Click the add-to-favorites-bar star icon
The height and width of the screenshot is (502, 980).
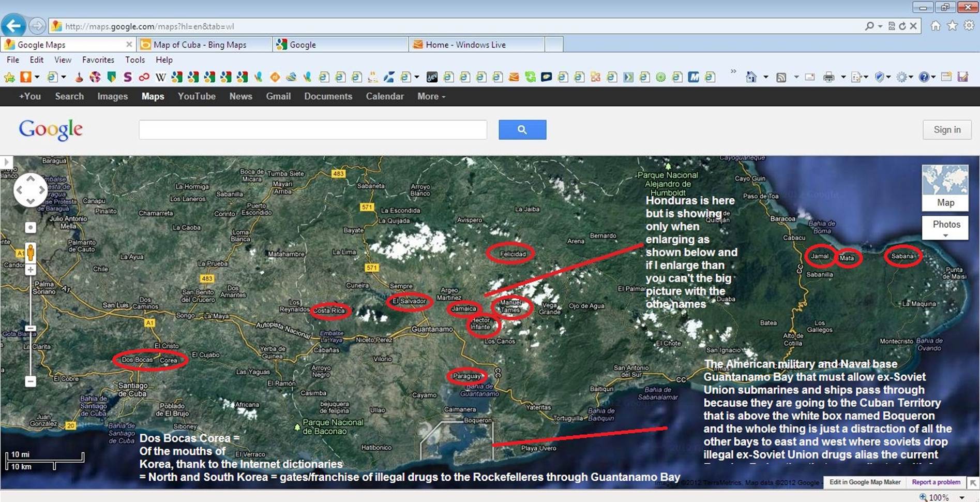coord(9,78)
